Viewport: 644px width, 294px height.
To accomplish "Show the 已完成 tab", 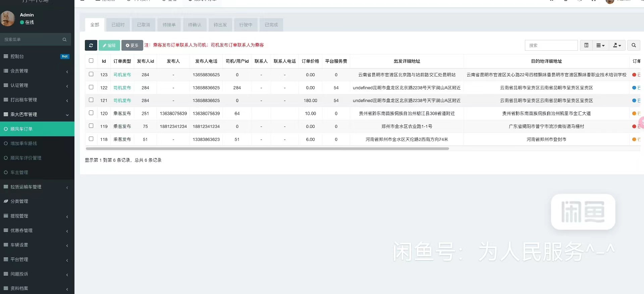I will click(271, 25).
